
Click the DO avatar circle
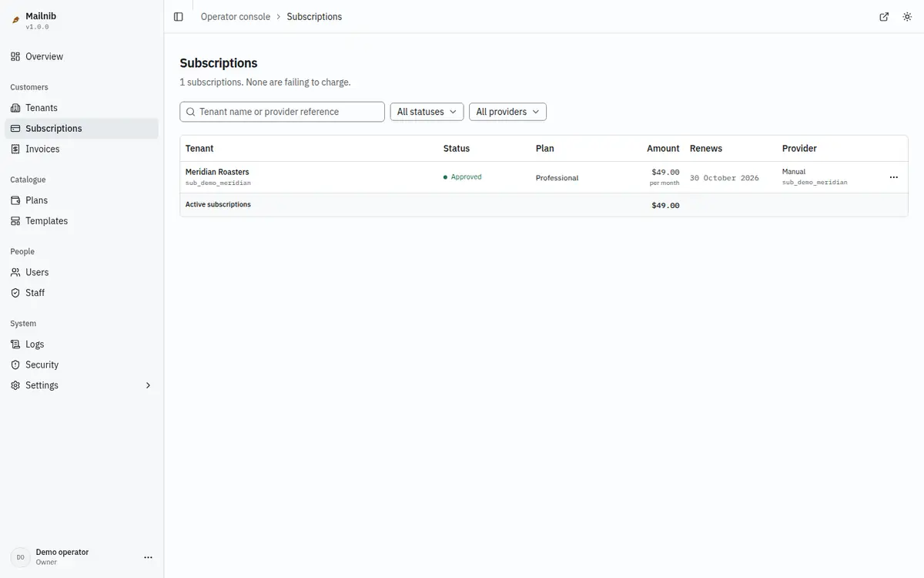(21, 557)
